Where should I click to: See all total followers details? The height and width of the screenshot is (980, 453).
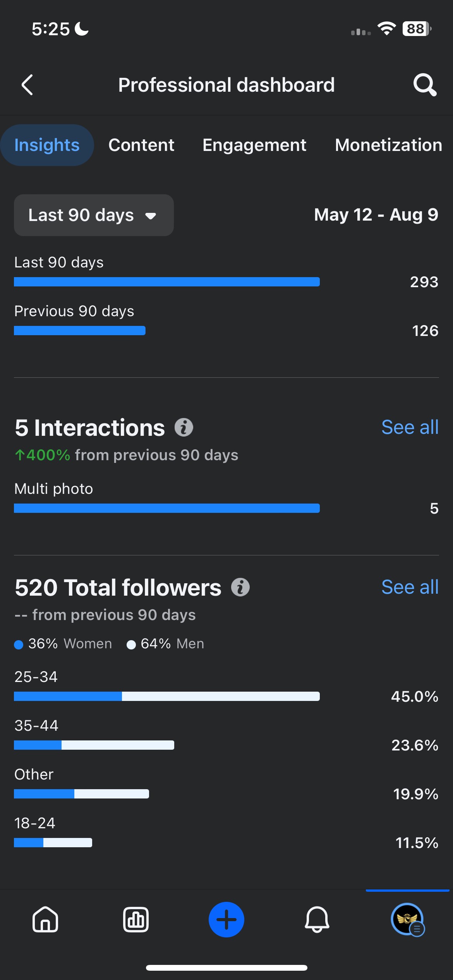(410, 587)
